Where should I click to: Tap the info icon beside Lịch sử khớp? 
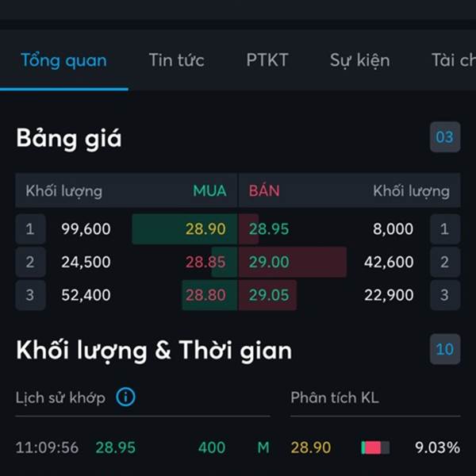[x=125, y=397]
